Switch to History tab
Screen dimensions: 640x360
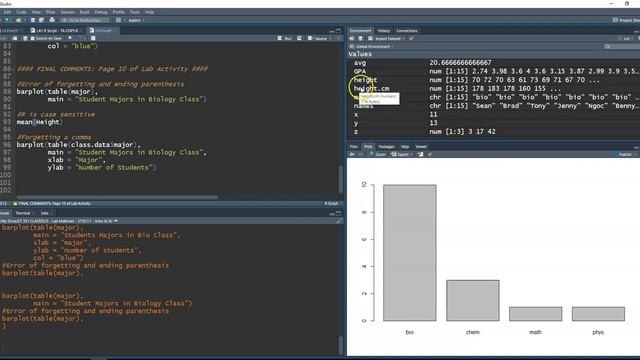384,31
